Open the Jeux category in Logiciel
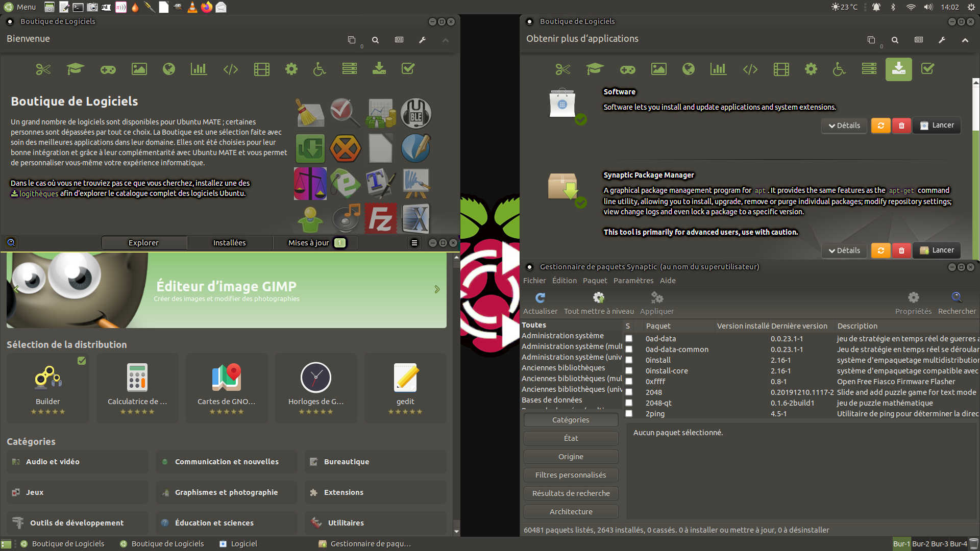Screen dimensions: 980x551 coord(78,492)
